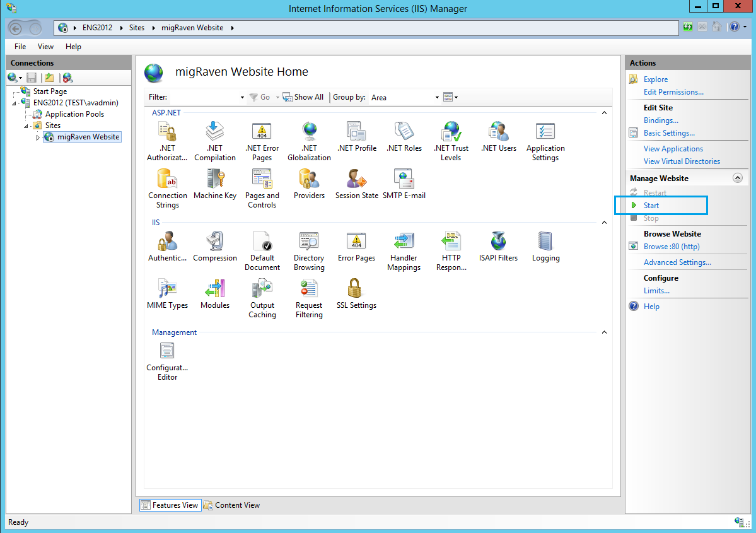Open the Configuration Editor feature
This screenshot has width=756, height=533.
167,361
